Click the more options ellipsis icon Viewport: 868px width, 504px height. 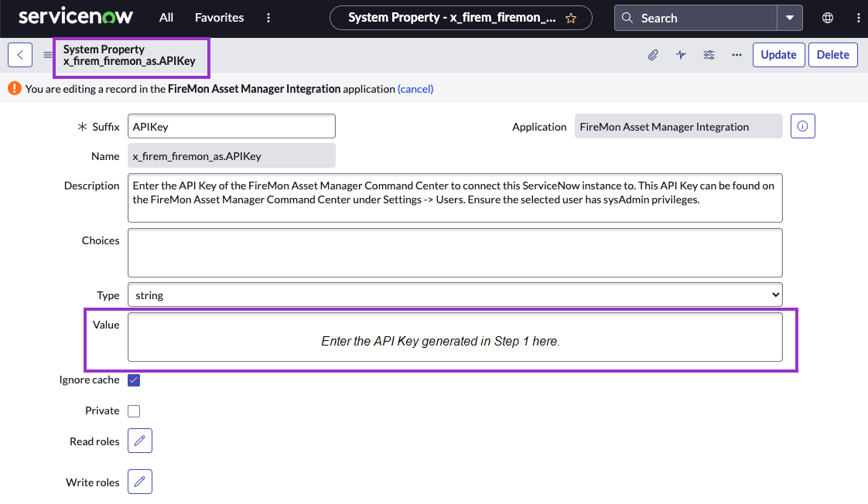coord(736,54)
